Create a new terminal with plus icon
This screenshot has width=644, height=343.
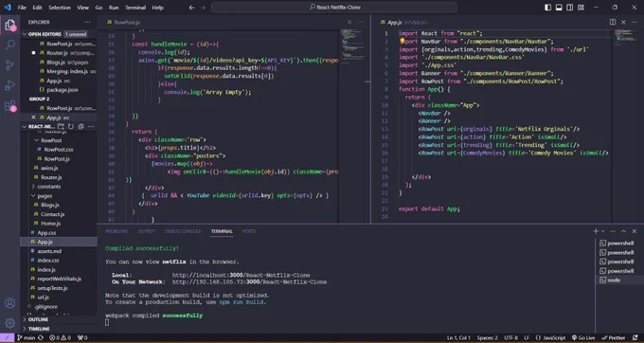pos(596,231)
